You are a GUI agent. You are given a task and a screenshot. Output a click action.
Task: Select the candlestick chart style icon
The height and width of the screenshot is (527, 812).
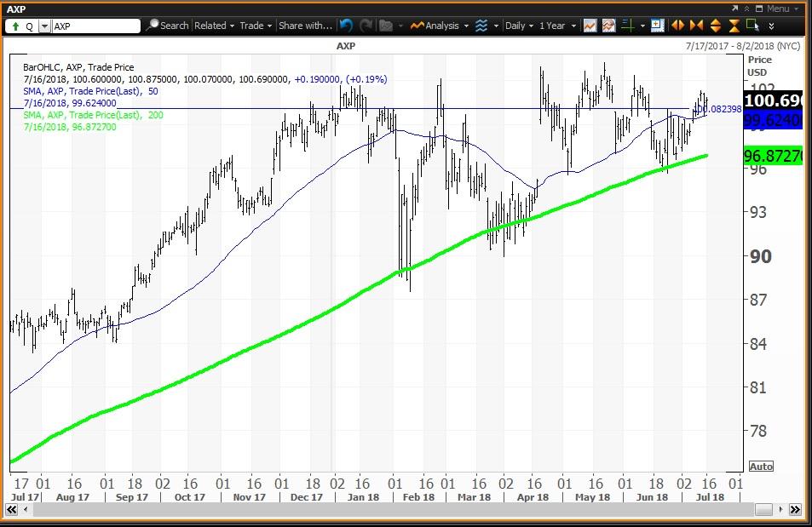click(x=590, y=26)
